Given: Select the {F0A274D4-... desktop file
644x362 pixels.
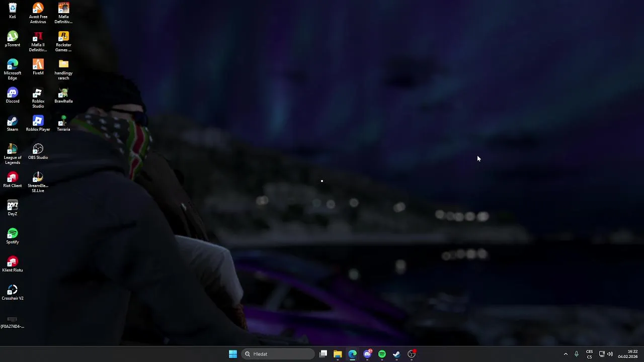Looking at the screenshot, I should (13, 321).
